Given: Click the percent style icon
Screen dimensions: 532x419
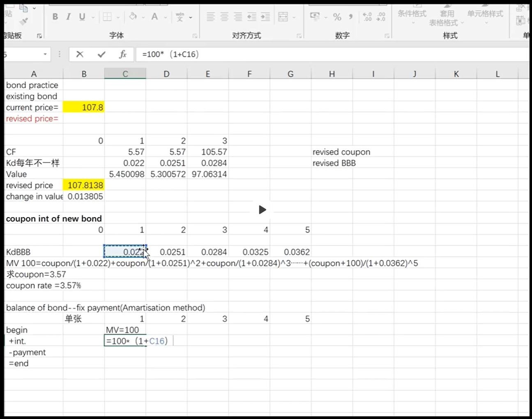Looking at the screenshot, I should tap(337, 17).
